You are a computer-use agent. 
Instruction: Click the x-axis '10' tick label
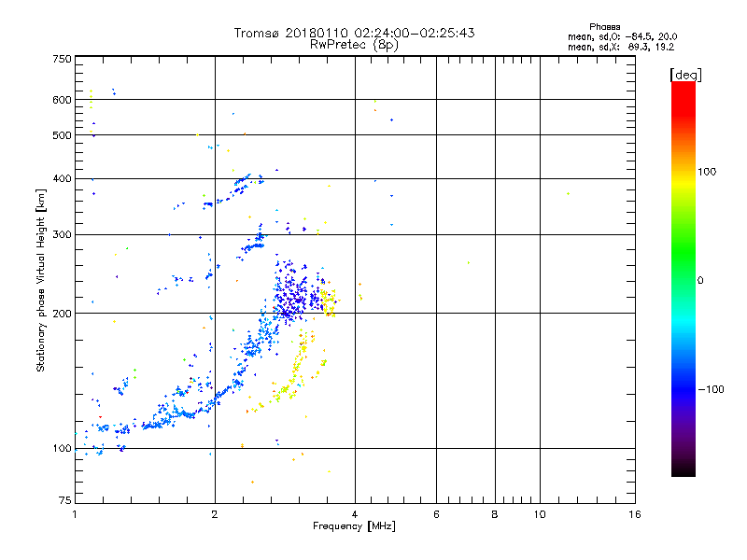coord(540,514)
